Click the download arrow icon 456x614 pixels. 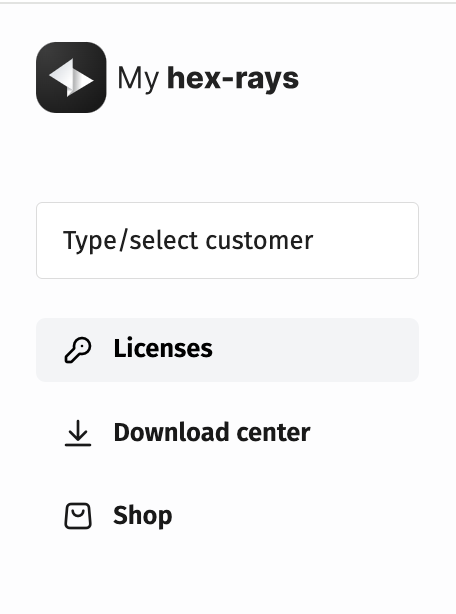pyautogui.click(x=78, y=433)
